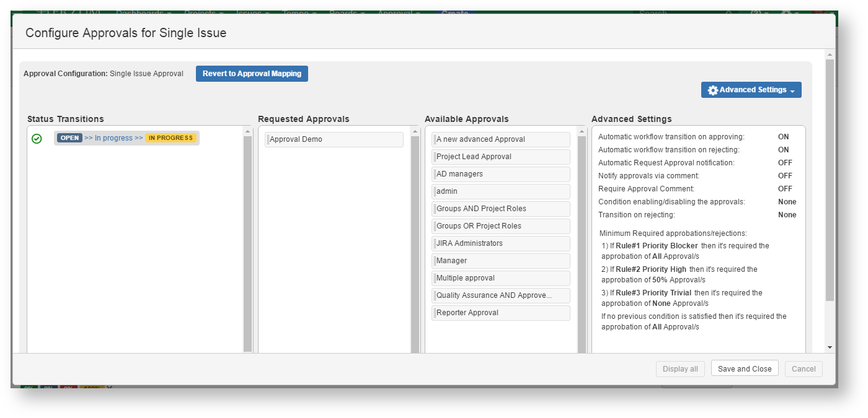Viewport: 868px width, 418px height.
Task: Click the Requested Approvals list scrollbar
Action: [x=415, y=242]
